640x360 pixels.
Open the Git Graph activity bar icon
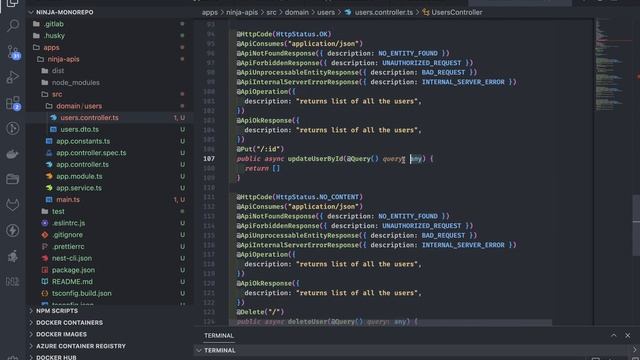[x=13, y=128]
